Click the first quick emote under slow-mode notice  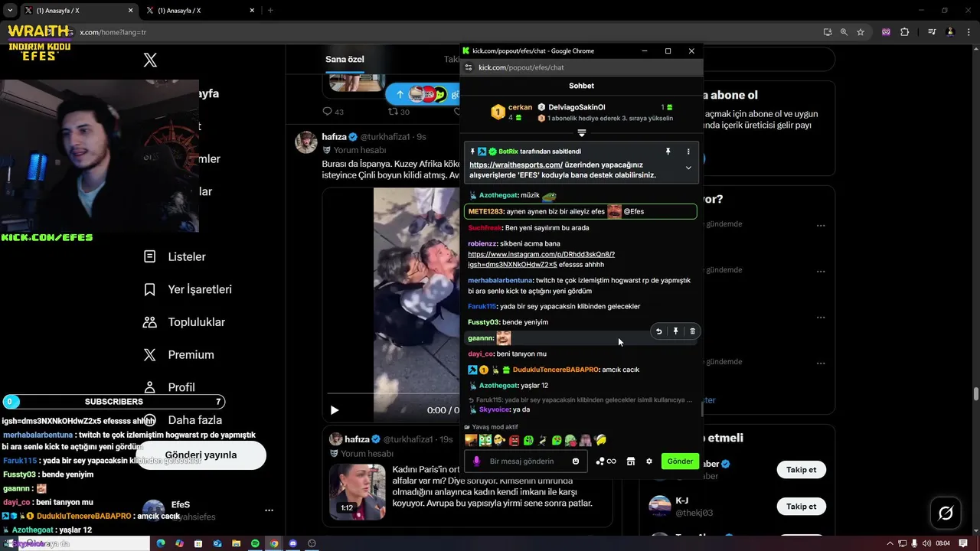click(471, 440)
